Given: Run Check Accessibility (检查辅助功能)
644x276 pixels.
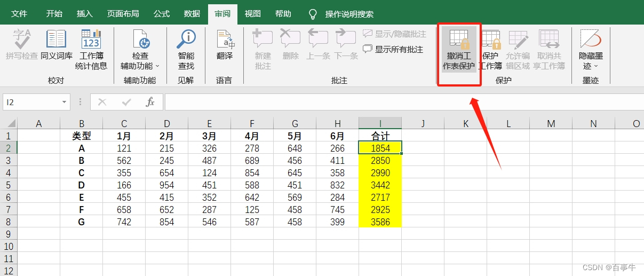Looking at the screenshot, I should (140, 50).
